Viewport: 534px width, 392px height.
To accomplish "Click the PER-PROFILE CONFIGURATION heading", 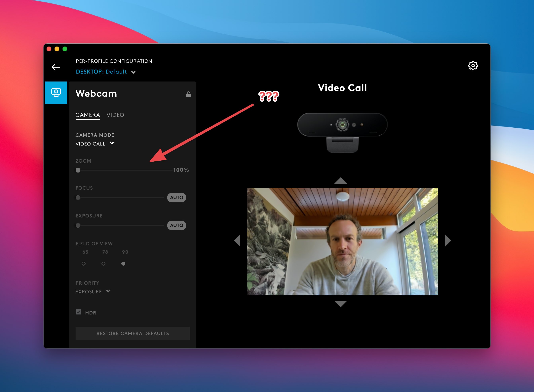I will coord(114,61).
